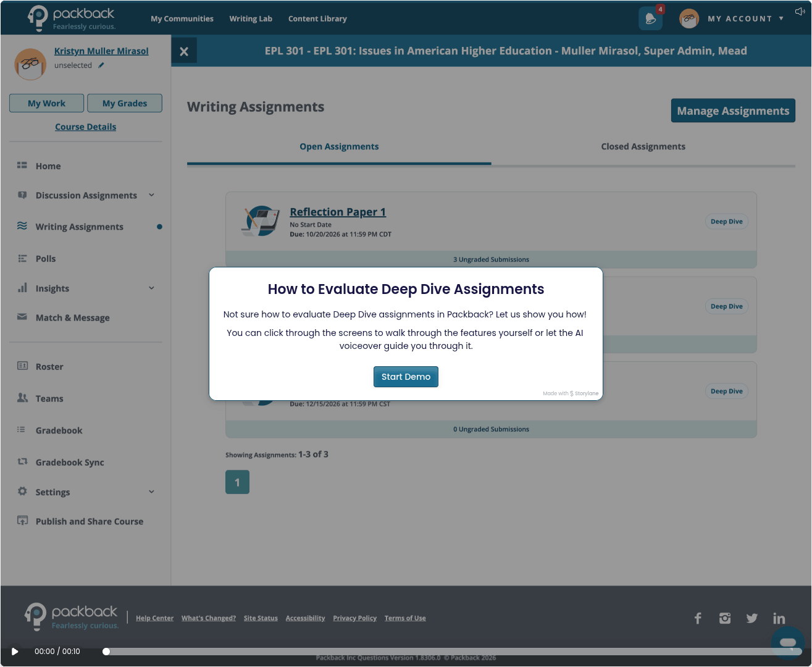Click 0 Ungraded Submissions bar

click(491, 429)
